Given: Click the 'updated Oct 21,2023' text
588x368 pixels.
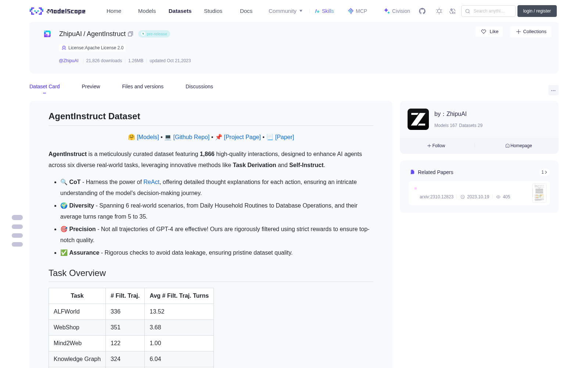Looking at the screenshot, I should [170, 61].
